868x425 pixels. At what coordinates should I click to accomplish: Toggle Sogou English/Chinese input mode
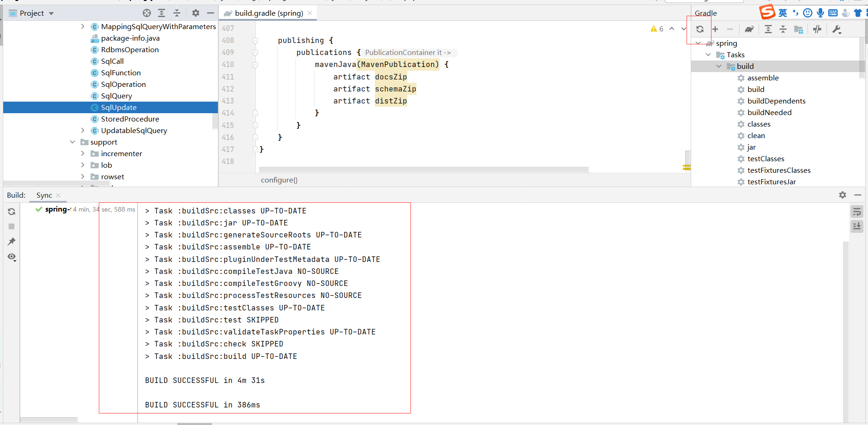click(783, 13)
